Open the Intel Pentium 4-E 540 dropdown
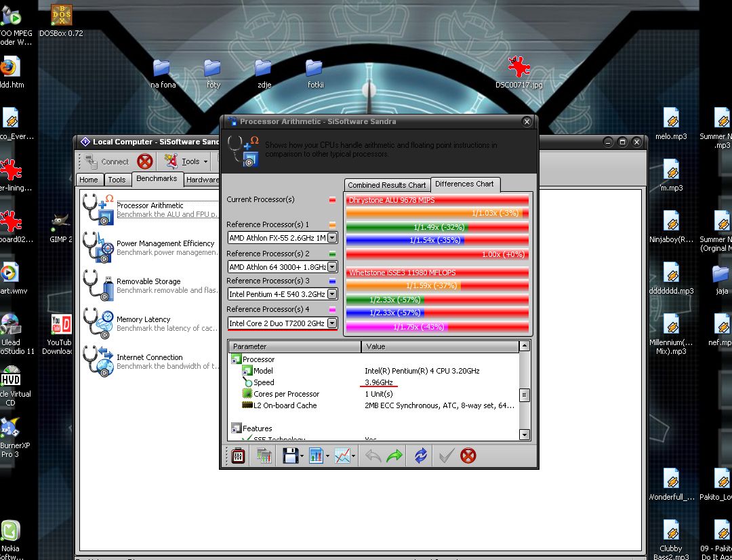 (332, 294)
